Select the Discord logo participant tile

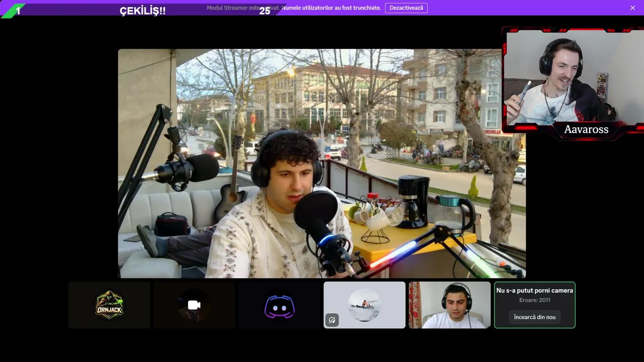click(279, 305)
